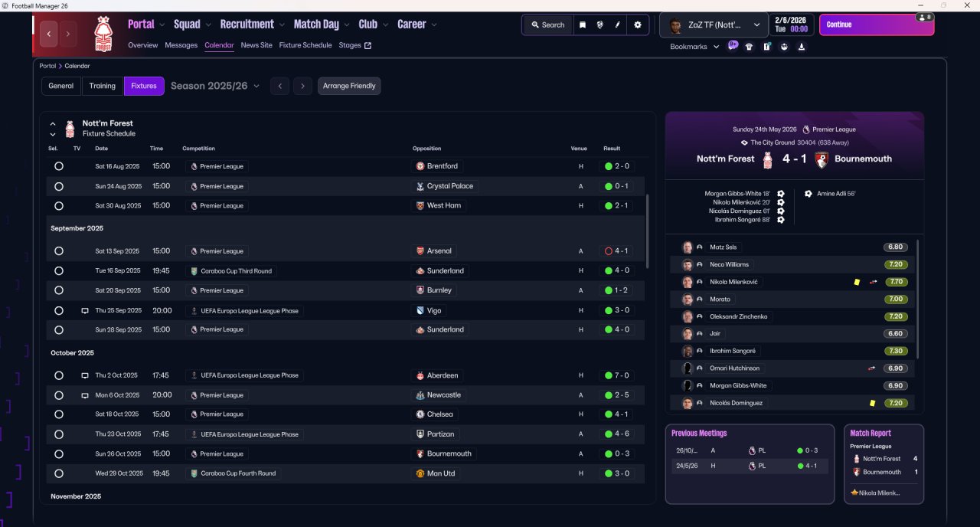
Task: Select the West Ham fixture radio button
Action: coord(59,206)
